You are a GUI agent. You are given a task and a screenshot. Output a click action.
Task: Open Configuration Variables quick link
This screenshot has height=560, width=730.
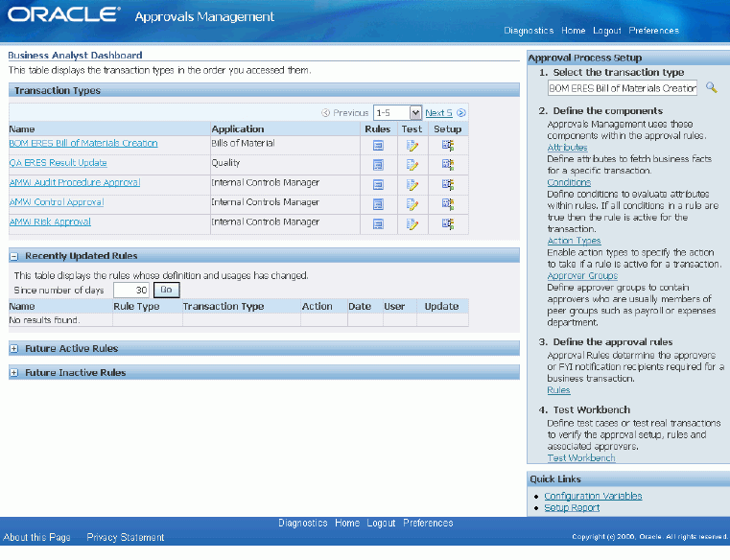coord(593,496)
